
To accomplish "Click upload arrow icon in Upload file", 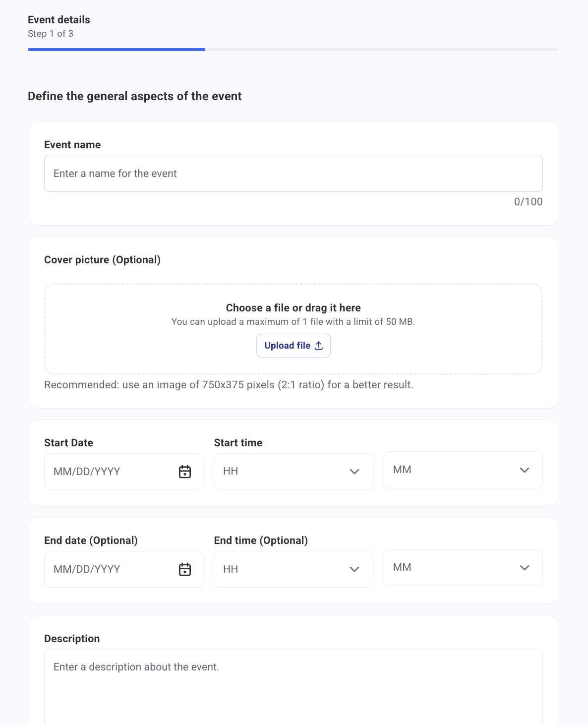I will tap(319, 346).
